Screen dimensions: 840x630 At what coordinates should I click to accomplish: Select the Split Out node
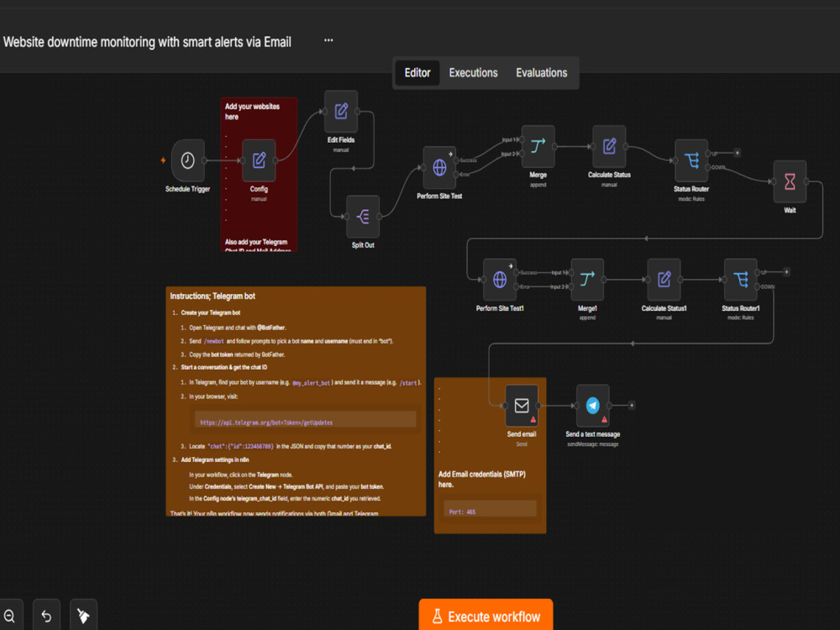pos(363,217)
